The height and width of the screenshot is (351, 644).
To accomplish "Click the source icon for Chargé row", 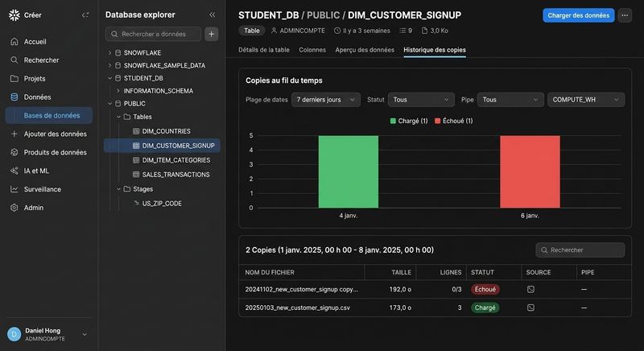I will (x=530, y=308).
